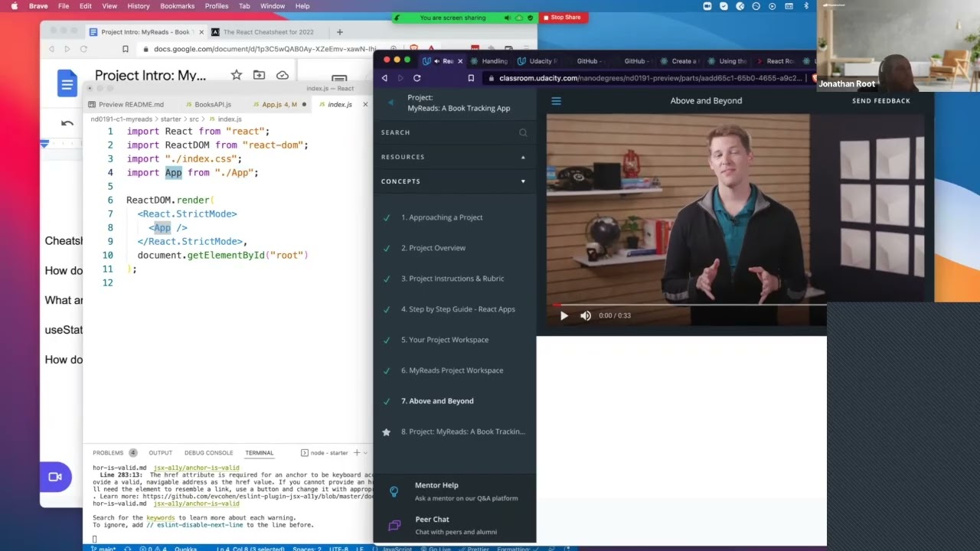Image resolution: width=980 pixels, height=551 pixels.
Task: Click the Zoom camera button
Action: [x=55, y=477]
